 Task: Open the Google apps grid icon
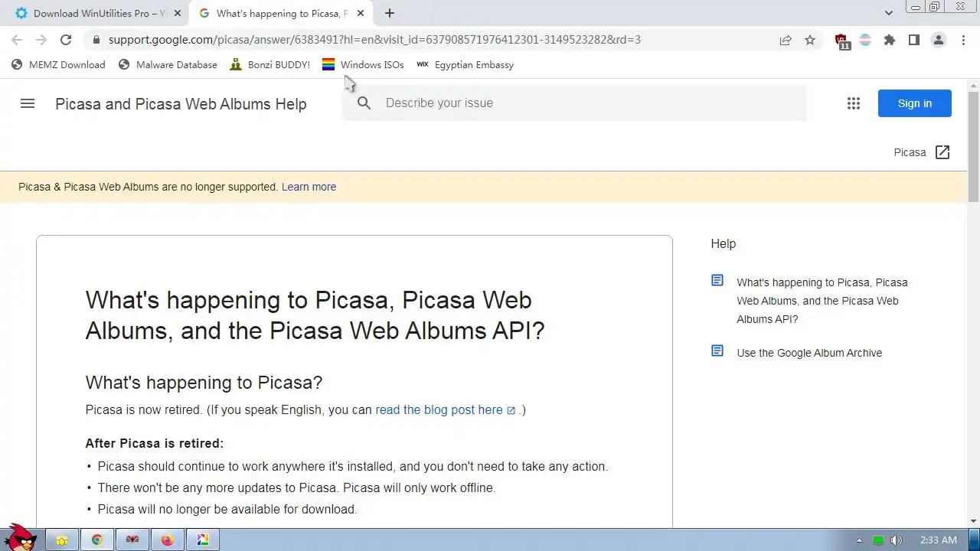[x=854, y=103]
